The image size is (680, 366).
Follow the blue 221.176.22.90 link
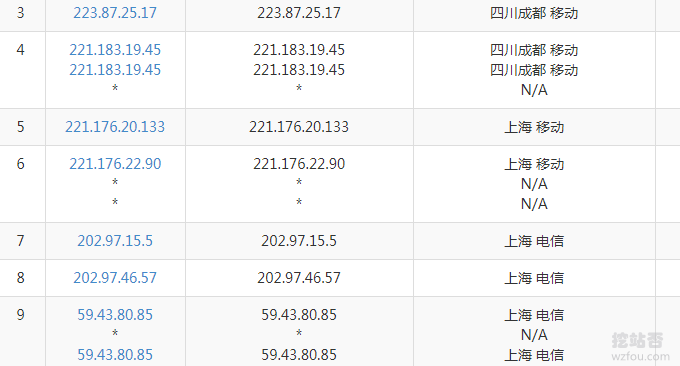[x=115, y=164]
